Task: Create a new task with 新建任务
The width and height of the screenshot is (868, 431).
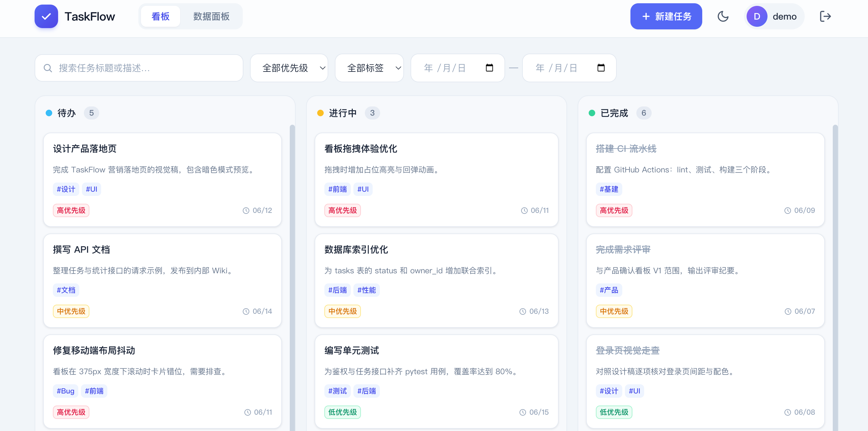Action: (666, 16)
